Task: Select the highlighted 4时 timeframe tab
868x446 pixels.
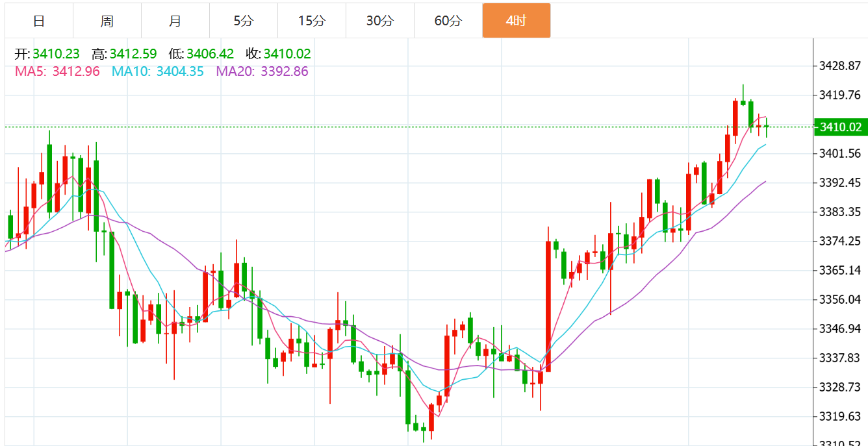Action: pyautogui.click(x=517, y=21)
